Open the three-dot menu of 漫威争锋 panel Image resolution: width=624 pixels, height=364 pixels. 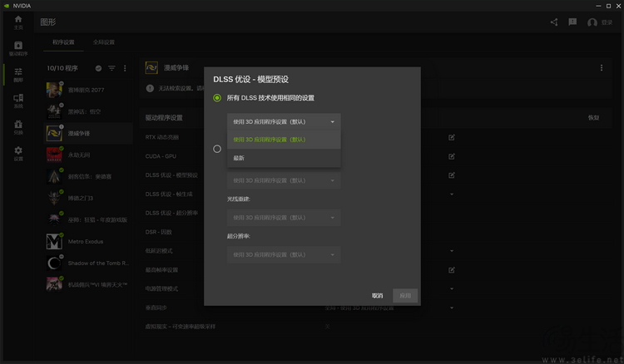click(x=602, y=68)
